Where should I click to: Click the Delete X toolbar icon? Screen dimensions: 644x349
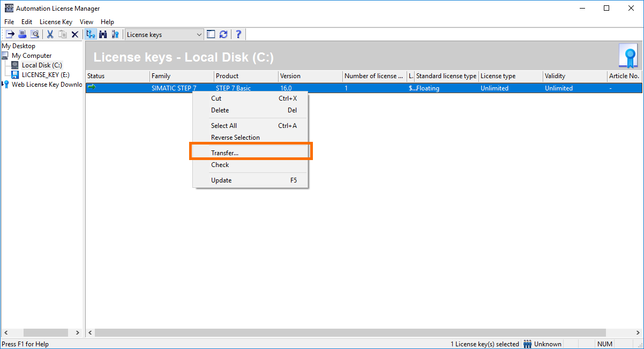pos(75,34)
